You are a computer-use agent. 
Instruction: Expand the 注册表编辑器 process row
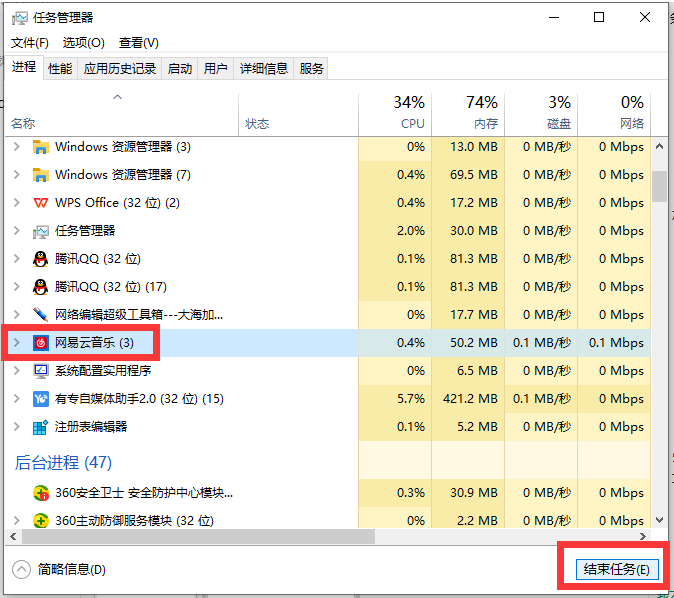[17, 426]
